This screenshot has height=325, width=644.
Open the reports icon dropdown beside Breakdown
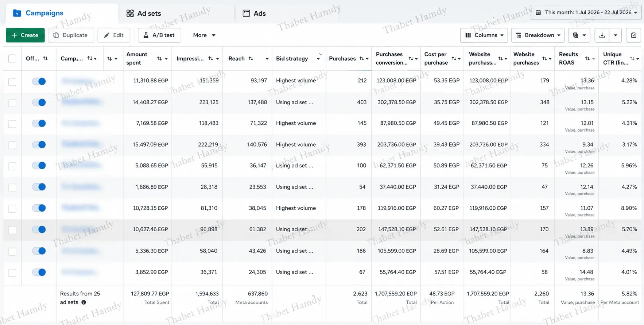[579, 35]
